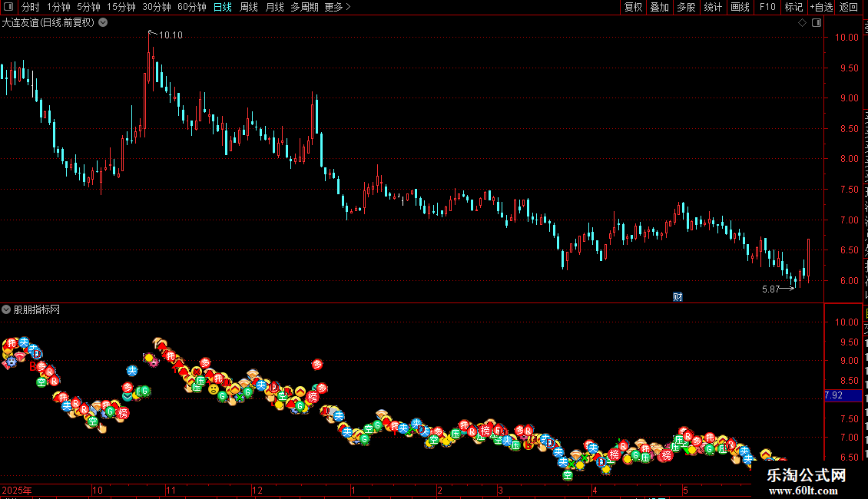Click the 大连友谊(日线,前复权) title text

[48, 23]
